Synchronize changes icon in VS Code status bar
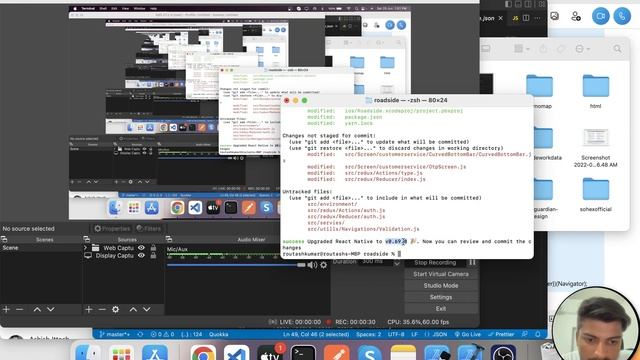The width and height of the screenshot is (640, 360). pos(140,334)
